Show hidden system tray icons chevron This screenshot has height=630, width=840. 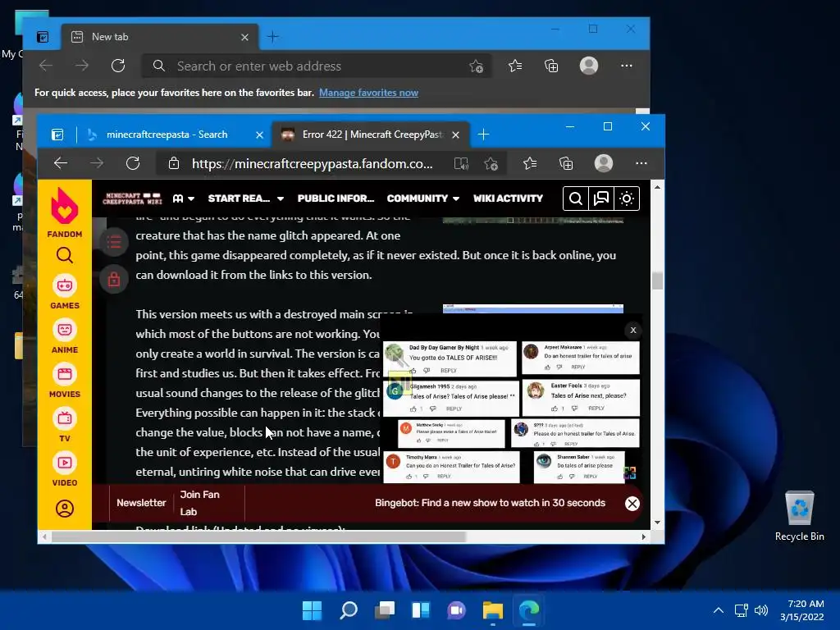(x=719, y=610)
